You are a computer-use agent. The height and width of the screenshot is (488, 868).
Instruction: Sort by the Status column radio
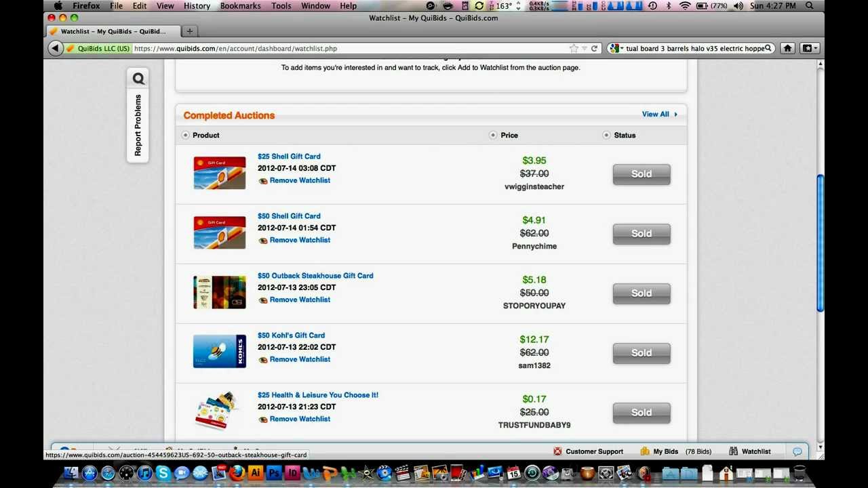coord(606,135)
